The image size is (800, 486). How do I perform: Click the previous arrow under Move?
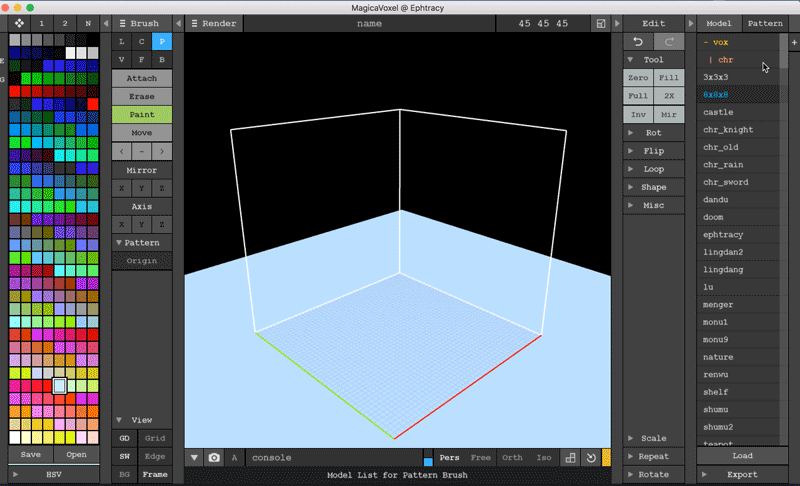(121, 151)
